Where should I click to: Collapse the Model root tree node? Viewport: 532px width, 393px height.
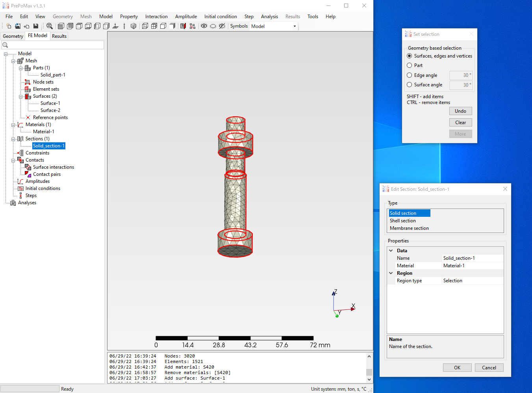coord(6,54)
